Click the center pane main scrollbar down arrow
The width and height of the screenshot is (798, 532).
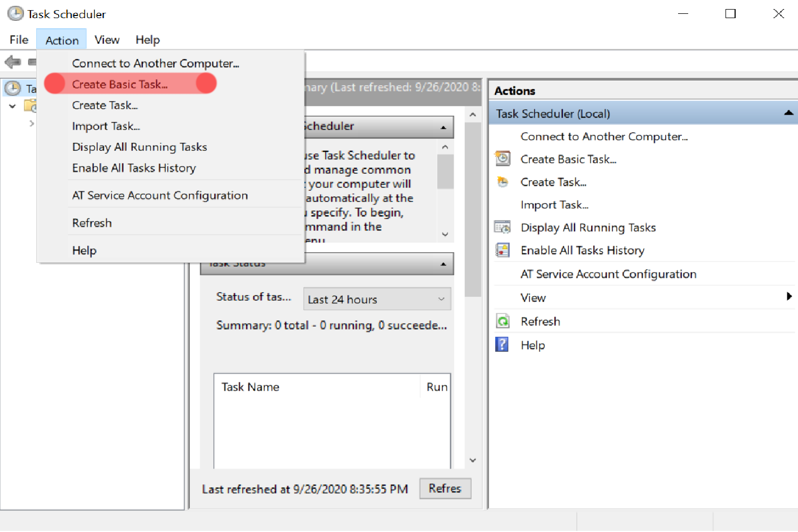(x=473, y=460)
